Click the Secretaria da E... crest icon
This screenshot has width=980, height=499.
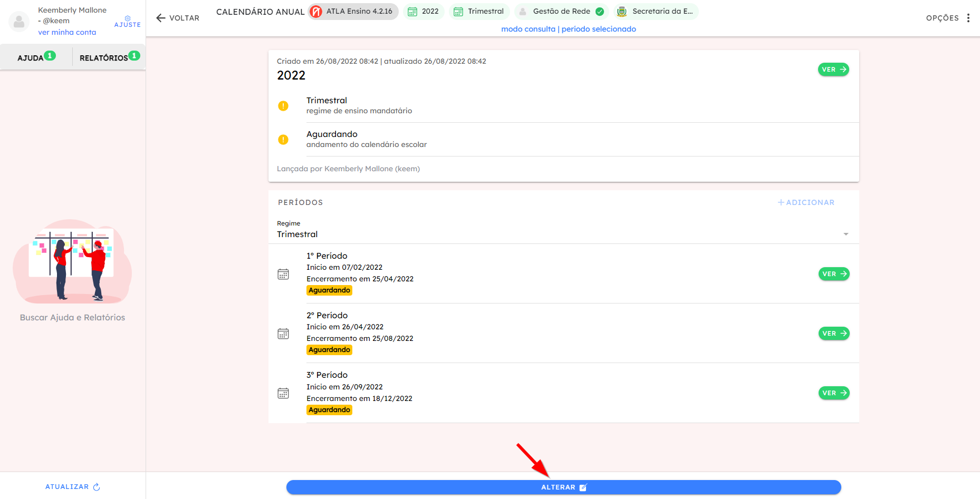(622, 12)
